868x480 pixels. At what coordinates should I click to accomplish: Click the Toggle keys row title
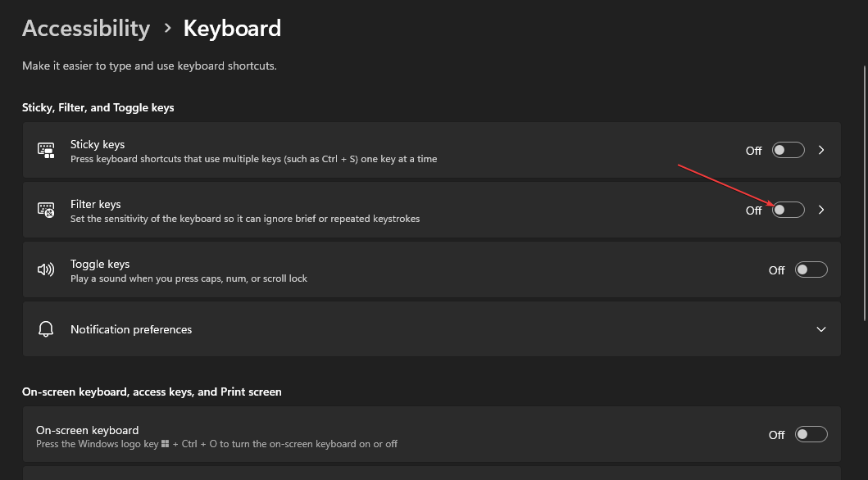tap(99, 264)
